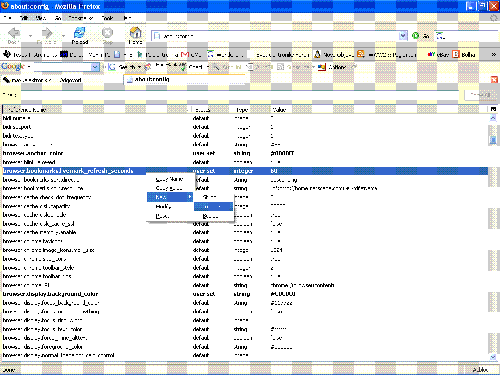Create a new Boolean preference from submenu
The height and width of the screenshot is (375, 500).
tap(213, 216)
